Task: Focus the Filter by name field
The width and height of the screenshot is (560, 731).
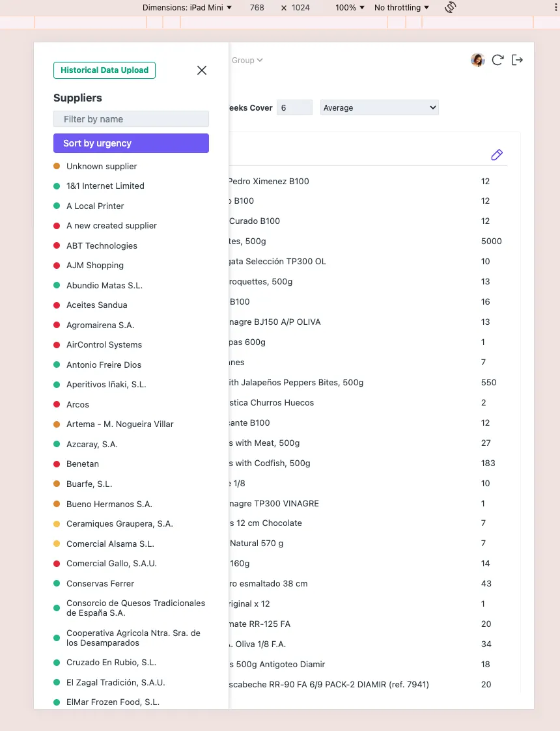Action: point(131,119)
